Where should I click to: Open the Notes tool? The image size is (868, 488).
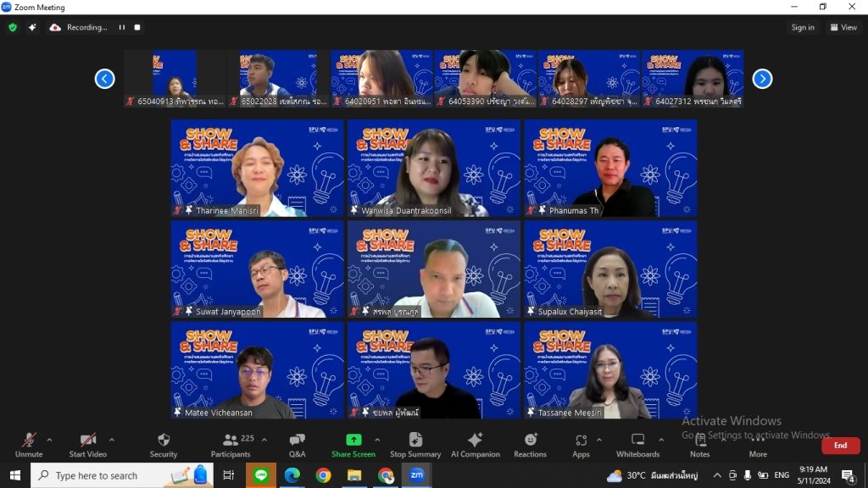(x=699, y=446)
